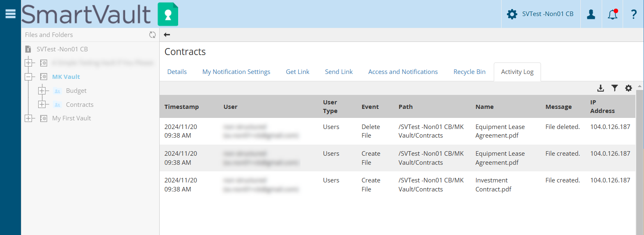
Task: Click the Contracts folder icon in tree
Action: pos(57,105)
